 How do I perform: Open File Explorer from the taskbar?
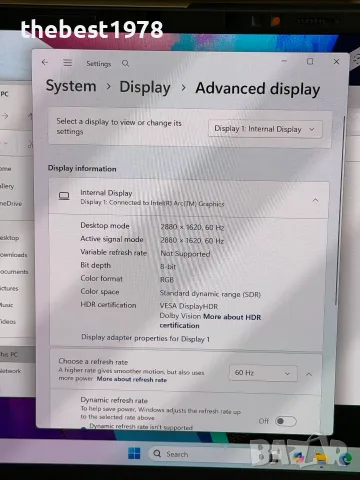click(x=321, y=459)
